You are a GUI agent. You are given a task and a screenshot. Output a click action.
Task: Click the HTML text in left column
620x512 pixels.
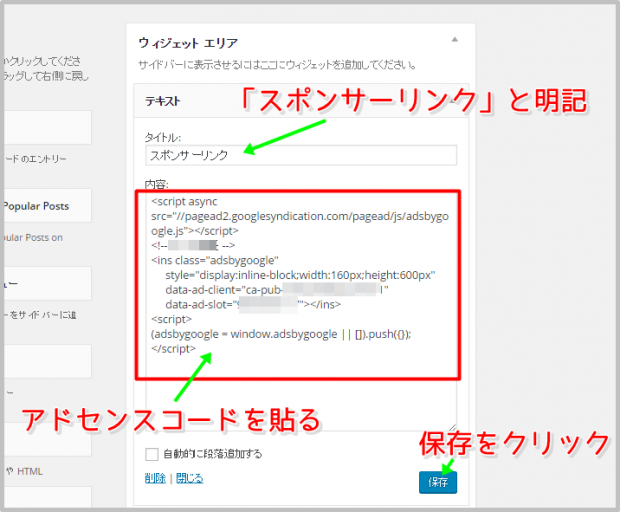pyautogui.click(x=30, y=471)
